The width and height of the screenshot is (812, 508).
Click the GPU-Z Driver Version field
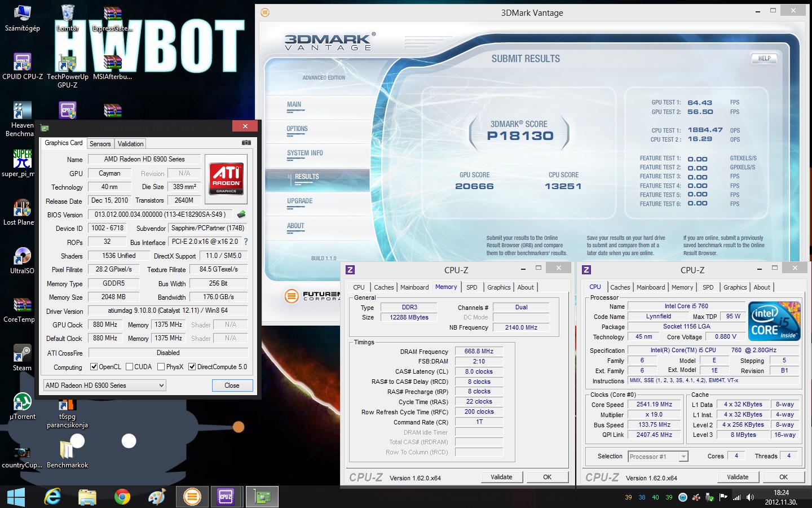pos(168,310)
